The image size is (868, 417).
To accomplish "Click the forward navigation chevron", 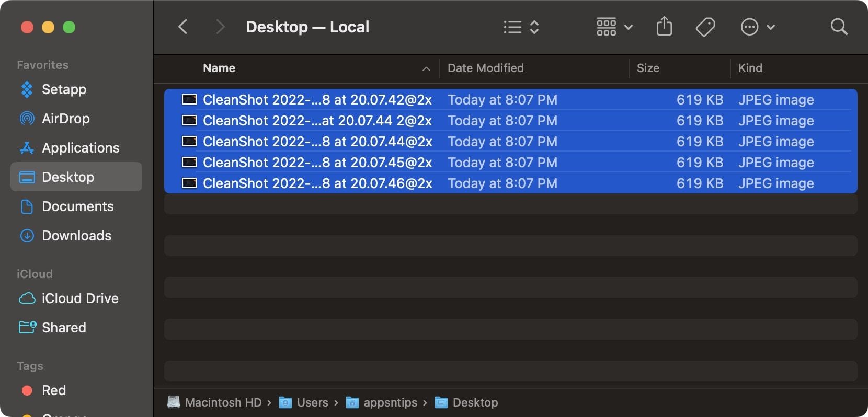I will click(x=220, y=27).
